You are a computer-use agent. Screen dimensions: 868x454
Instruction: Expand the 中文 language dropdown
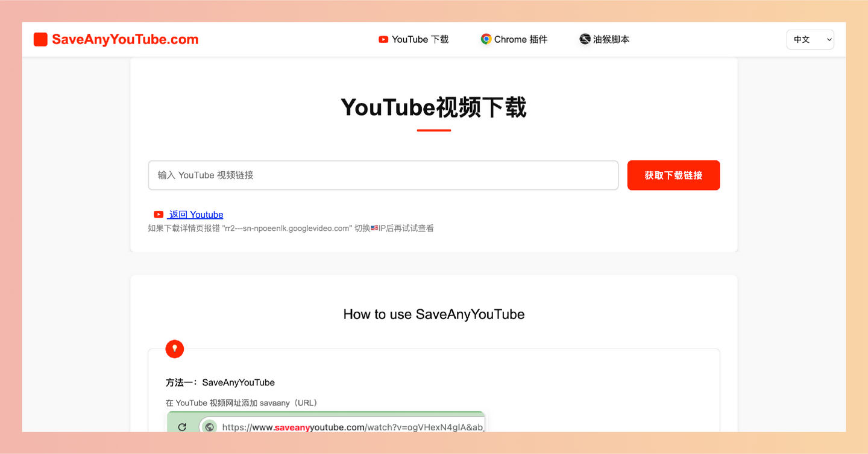(810, 39)
